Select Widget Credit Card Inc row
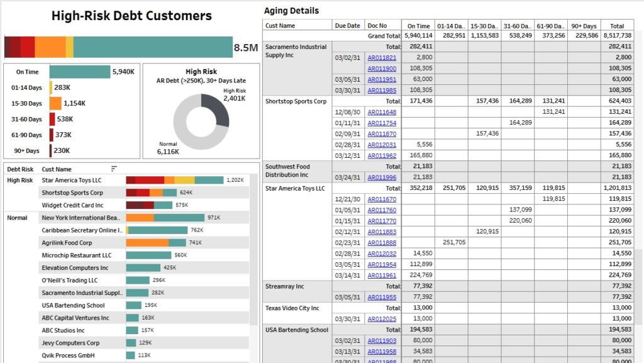The image size is (644, 363). coord(72,205)
